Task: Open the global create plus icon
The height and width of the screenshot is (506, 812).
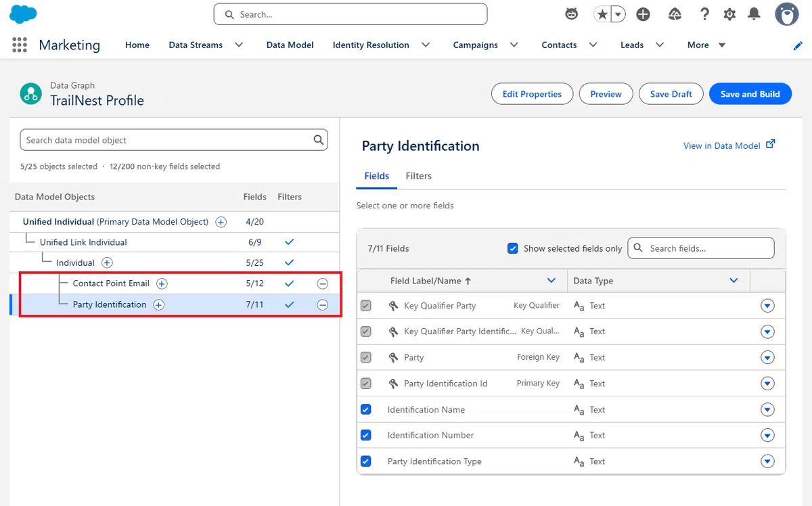Action: pyautogui.click(x=643, y=14)
